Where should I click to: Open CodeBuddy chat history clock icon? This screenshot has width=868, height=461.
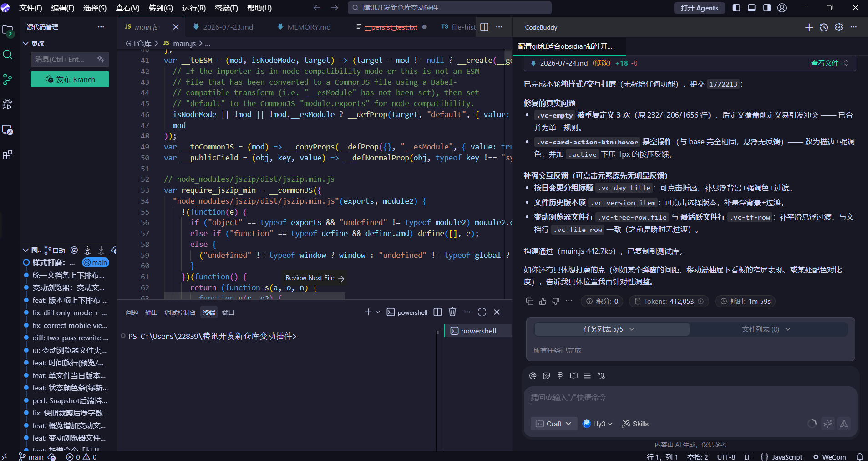pyautogui.click(x=824, y=27)
